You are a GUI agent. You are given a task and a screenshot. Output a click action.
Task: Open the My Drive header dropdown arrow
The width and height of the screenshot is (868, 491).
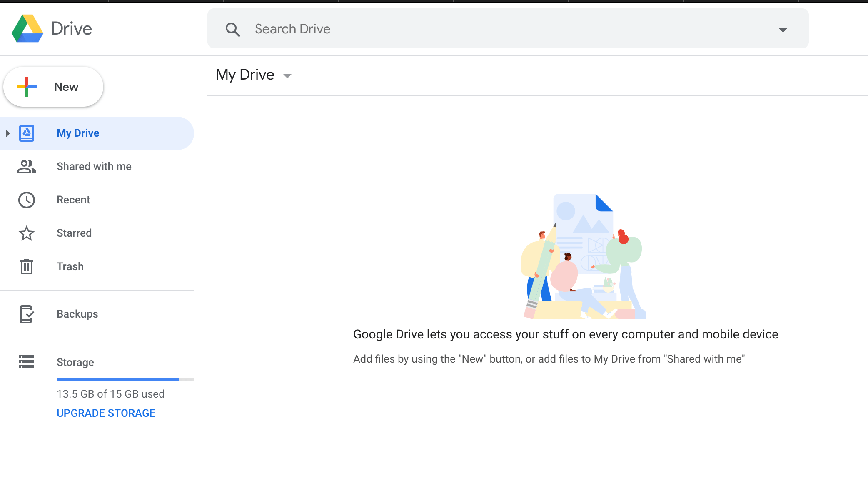click(x=287, y=76)
